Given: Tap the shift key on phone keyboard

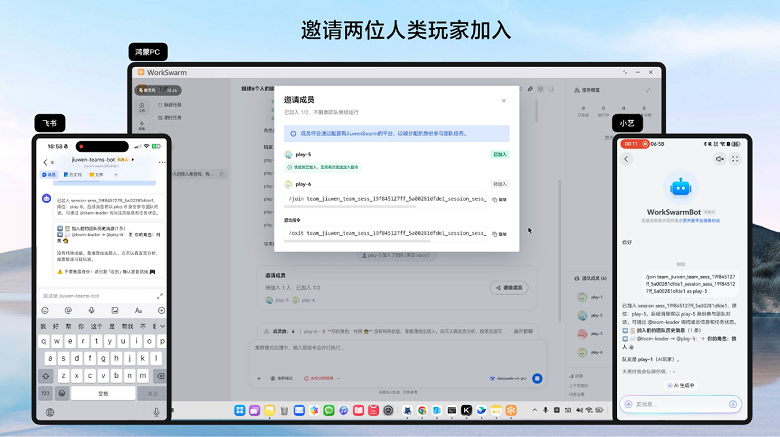Looking at the screenshot, I should pos(46,376).
